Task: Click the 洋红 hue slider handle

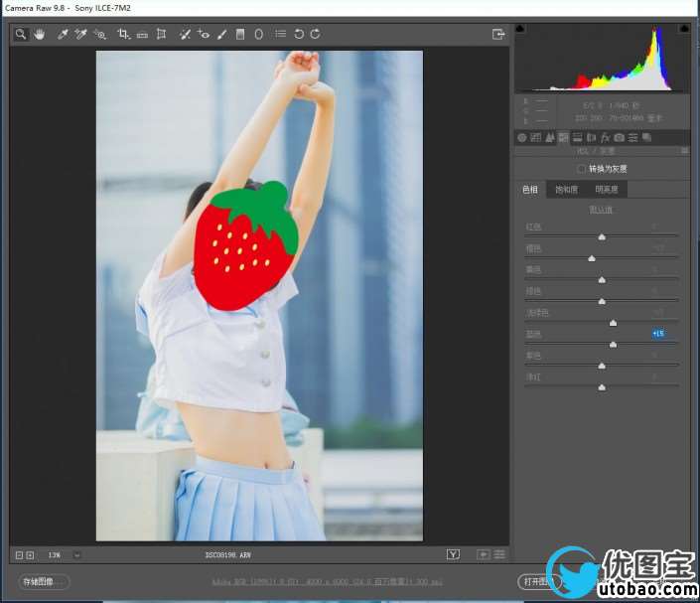Action: pyautogui.click(x=602, y=387)
